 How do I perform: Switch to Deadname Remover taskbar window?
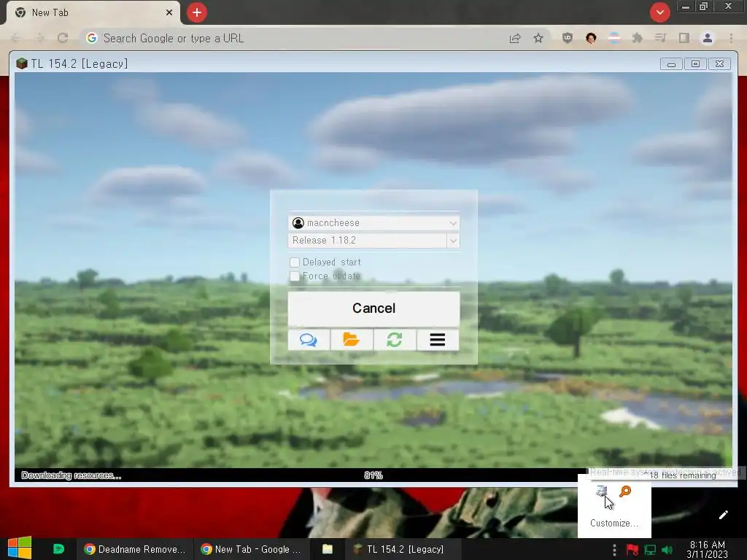[135, 549]
